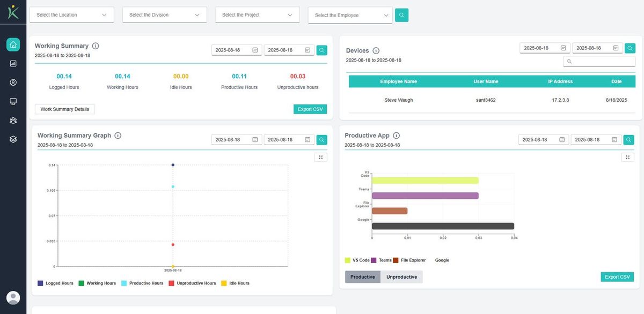Click Steve Waugh in Devices table

tap(399, 100)
